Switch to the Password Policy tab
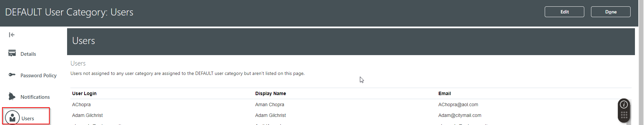This screenshot has width=644, height=125. [39, 76]
